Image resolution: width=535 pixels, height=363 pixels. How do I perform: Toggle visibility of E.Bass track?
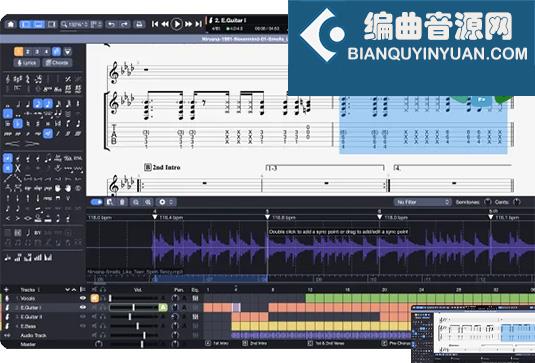83,326
